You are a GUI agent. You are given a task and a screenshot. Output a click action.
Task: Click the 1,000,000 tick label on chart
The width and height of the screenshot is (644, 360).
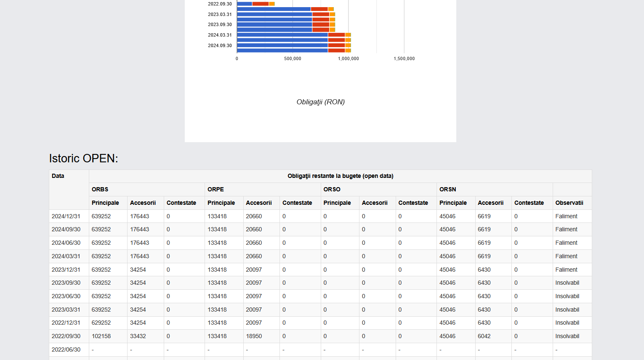pyautogui.click(x=348, y=59)
